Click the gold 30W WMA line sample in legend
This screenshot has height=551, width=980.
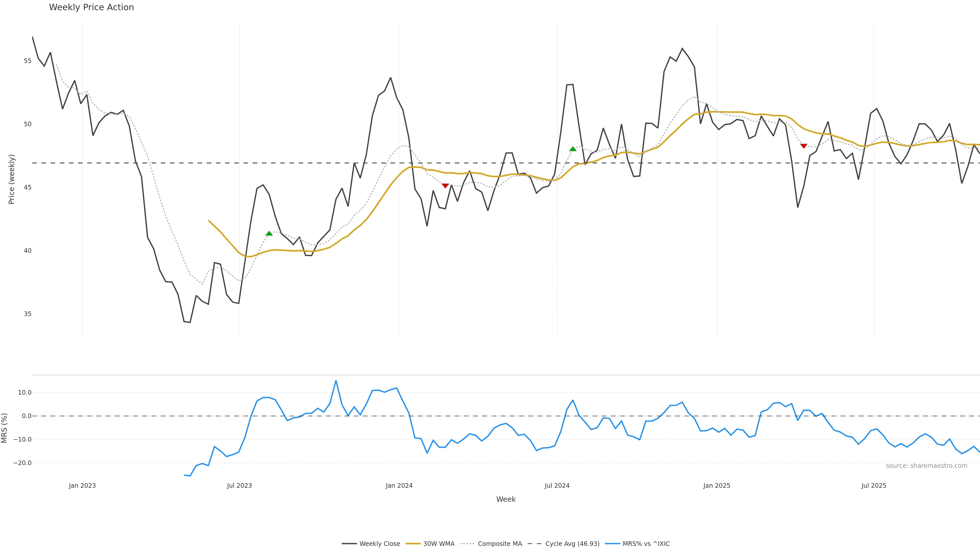413,544
